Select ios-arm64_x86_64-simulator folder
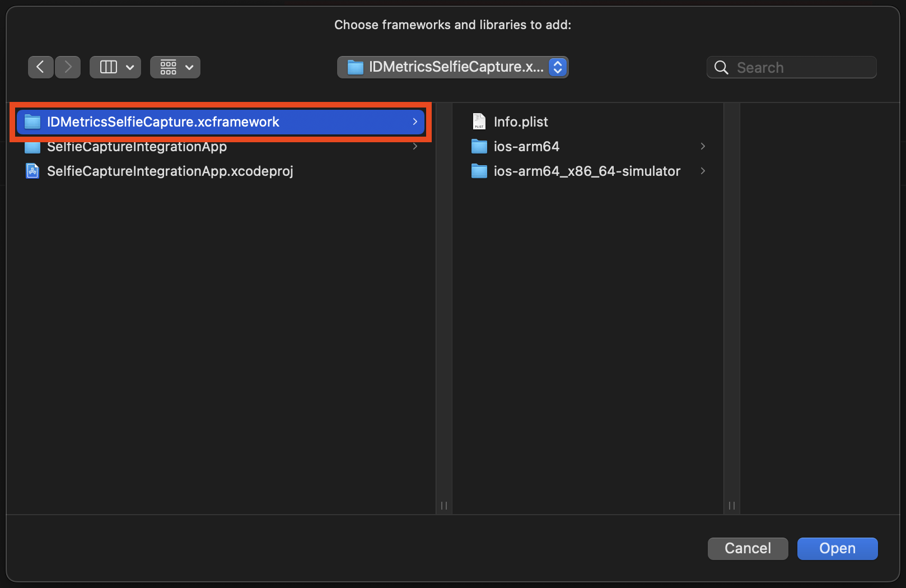The height and width of the screenshot is (588, 906). pyautogui.click(x=588, y=171)
